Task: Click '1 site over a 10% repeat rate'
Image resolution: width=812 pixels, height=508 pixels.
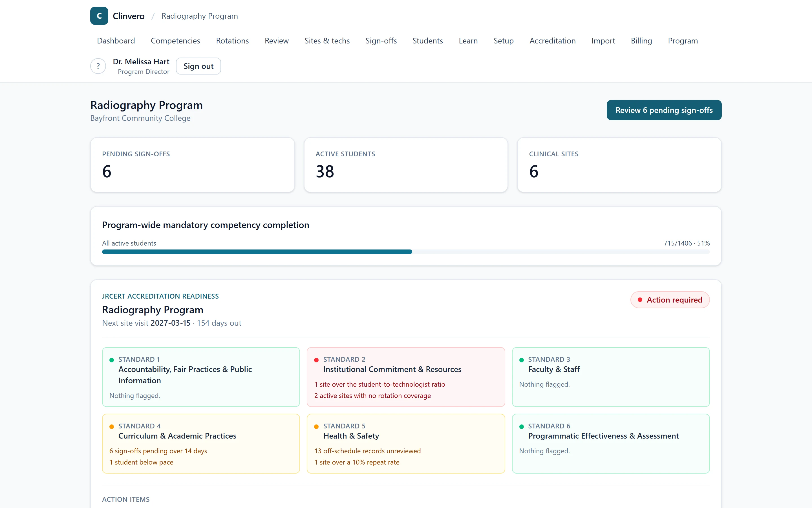Action: click(x=357, y=462)
